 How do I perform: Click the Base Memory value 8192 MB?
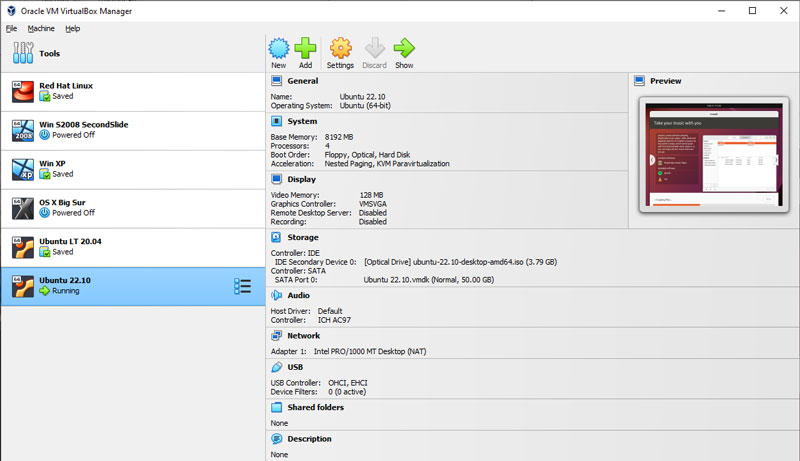point(339,137)
